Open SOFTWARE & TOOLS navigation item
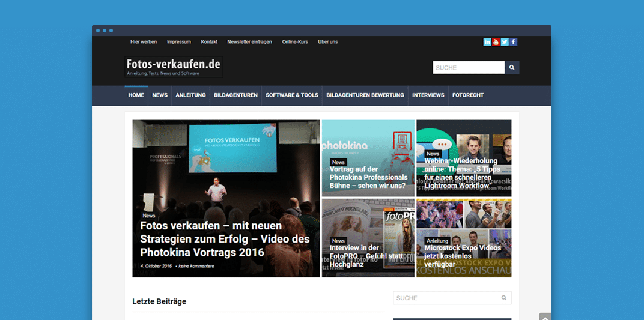 tap(292, 95)
